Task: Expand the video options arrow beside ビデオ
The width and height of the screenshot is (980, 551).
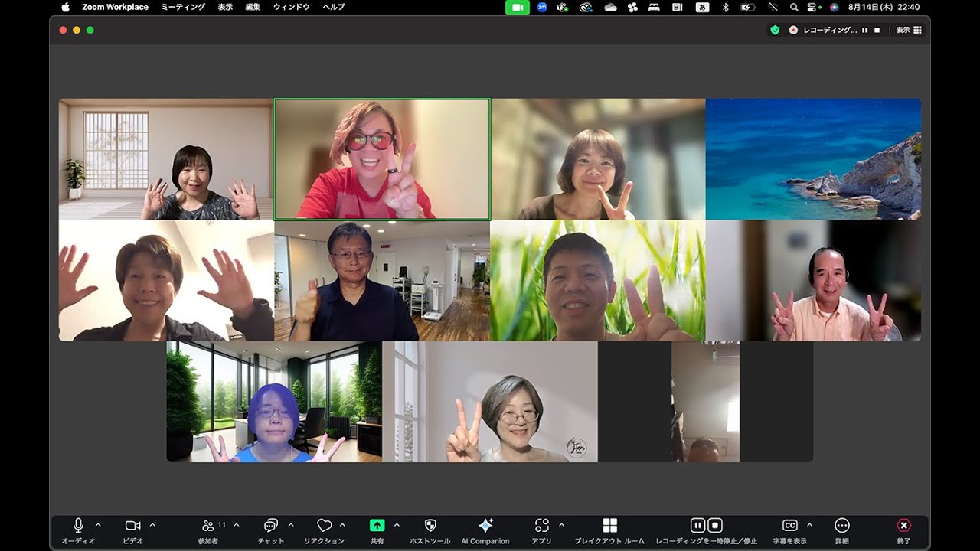Action: [152, 525]
